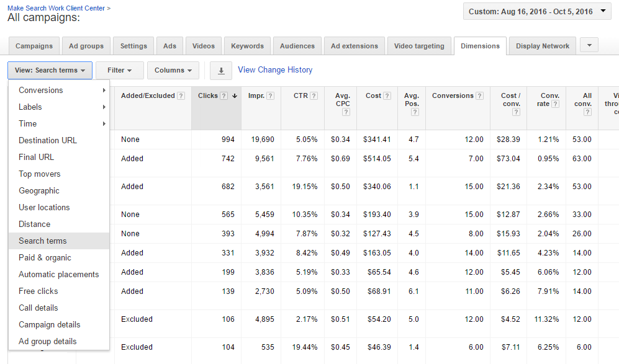Screen dimensions: 619x364
Task: Open help icon next to Conversions header
Action: [x=480, y=96]
